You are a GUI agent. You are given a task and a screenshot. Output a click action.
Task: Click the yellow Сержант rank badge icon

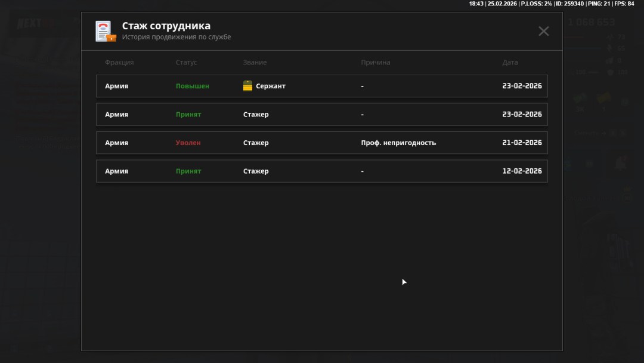coord(247,86)
